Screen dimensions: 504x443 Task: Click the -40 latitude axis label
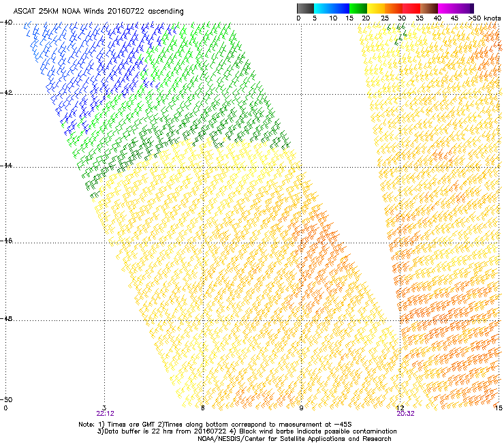point(6,22)
